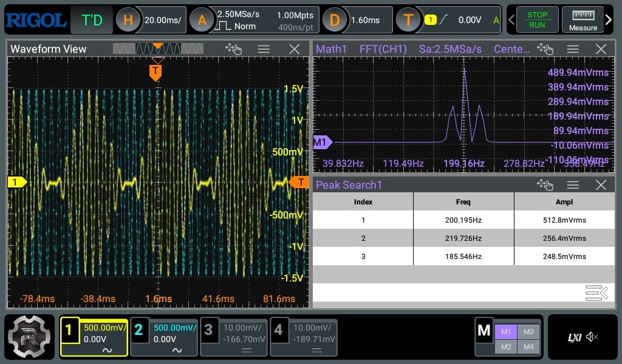
Task: Open the Peak Search1 hamburger menu
Action: coord(572,185)
